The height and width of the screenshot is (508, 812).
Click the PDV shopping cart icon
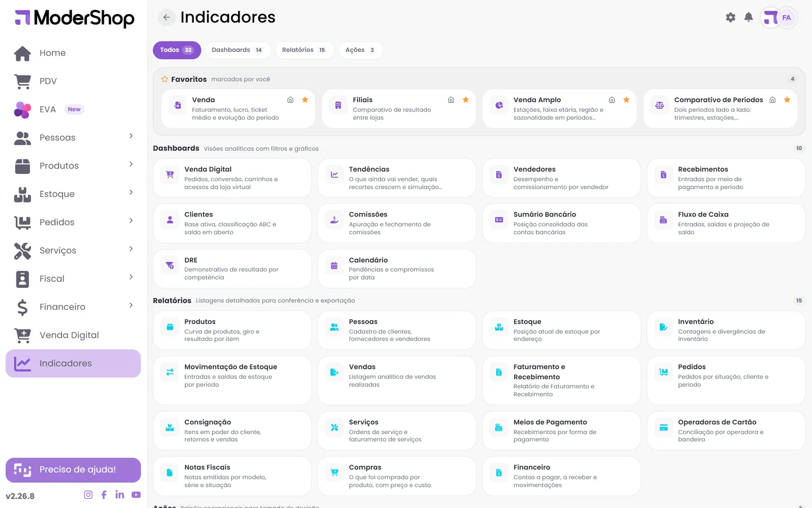click(x=23, y=81)
